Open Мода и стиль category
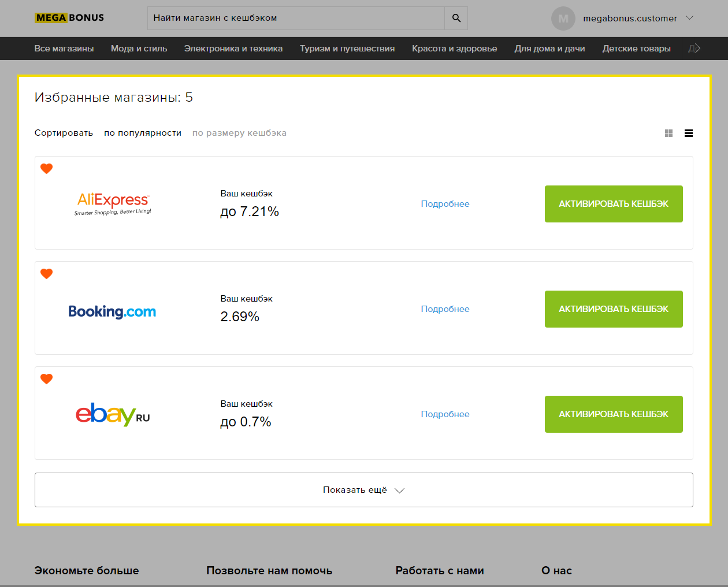 tap(139, 49)
